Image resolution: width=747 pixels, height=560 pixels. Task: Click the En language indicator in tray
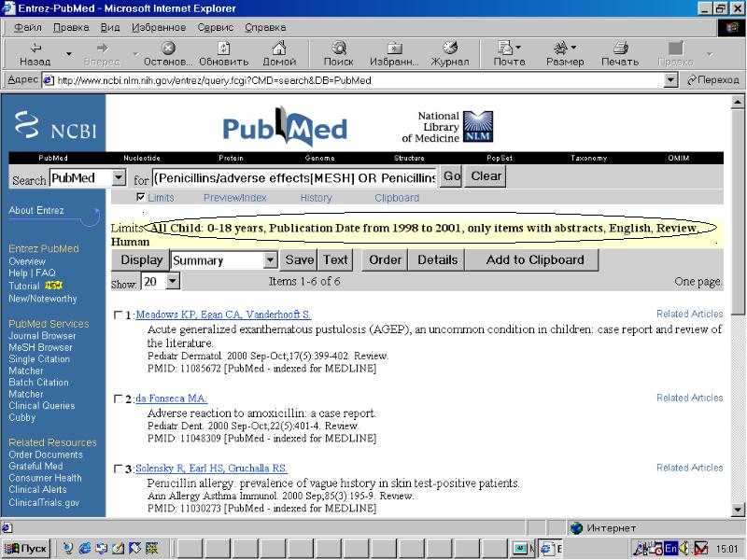[x=670, y=549]
